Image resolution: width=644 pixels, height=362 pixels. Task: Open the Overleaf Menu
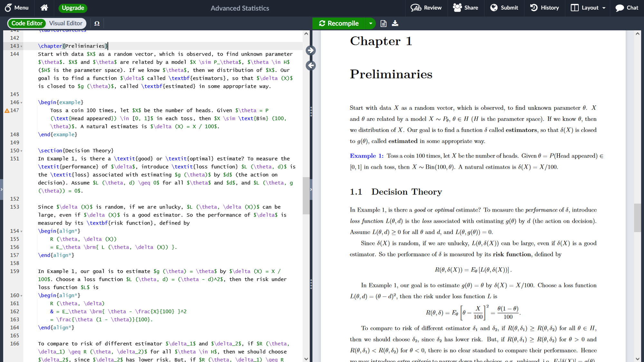tap(17, 8)
